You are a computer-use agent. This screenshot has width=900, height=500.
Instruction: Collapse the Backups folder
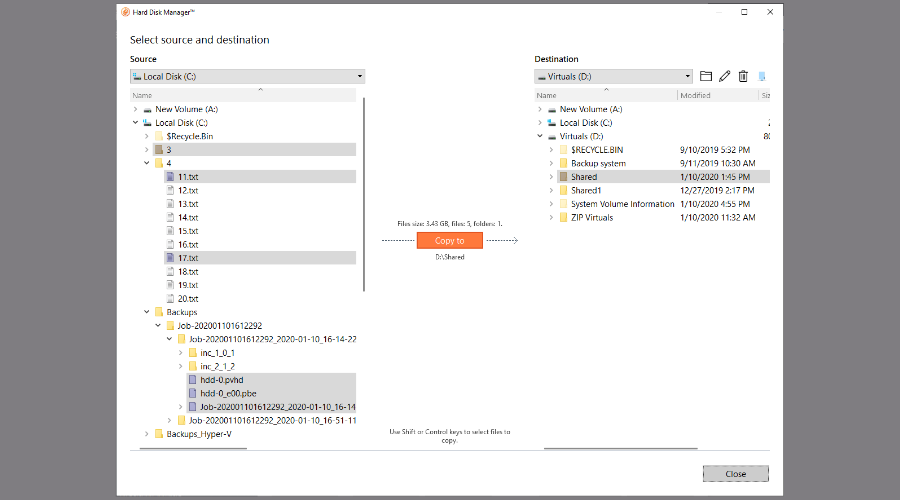(x=147, y=312)
